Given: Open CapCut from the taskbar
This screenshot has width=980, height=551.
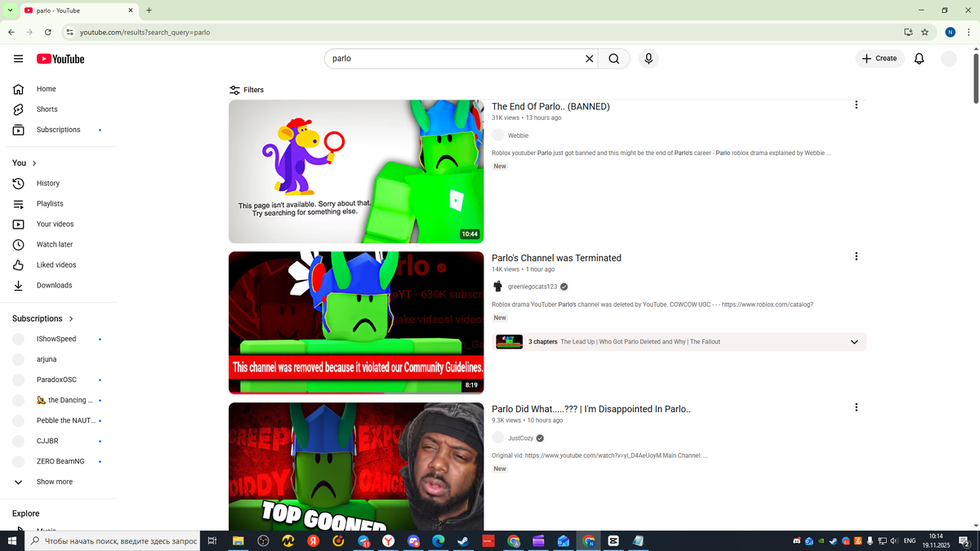Looking at the screenshot, I should click(613, 540).
